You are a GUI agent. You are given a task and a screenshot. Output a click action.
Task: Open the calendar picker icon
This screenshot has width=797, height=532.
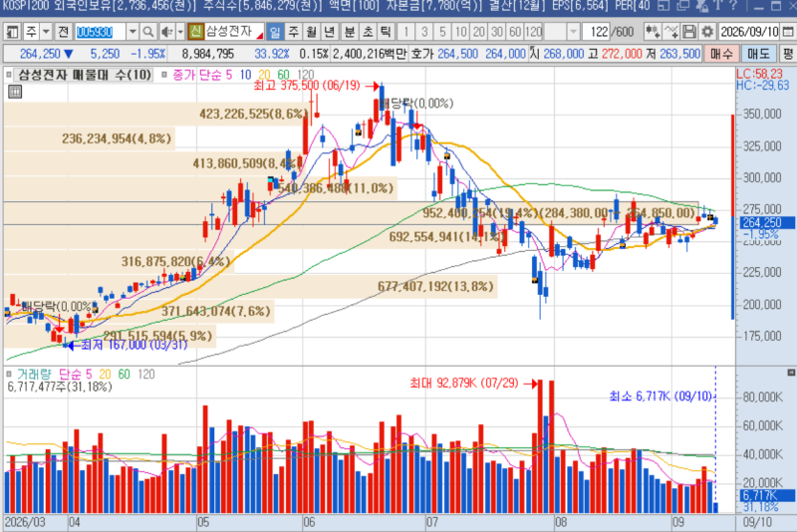787,32
